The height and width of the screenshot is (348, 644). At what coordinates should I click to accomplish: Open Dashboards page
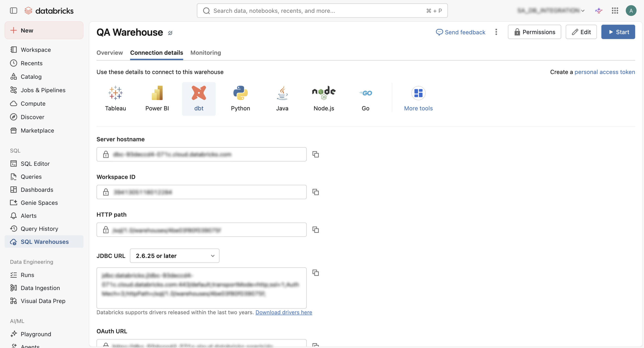44,190
